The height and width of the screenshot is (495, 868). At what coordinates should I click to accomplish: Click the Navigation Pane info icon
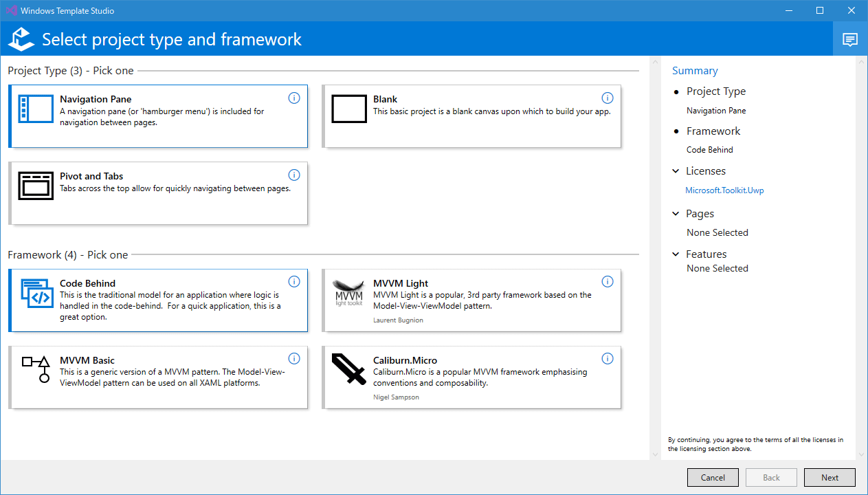pos(294,98)
